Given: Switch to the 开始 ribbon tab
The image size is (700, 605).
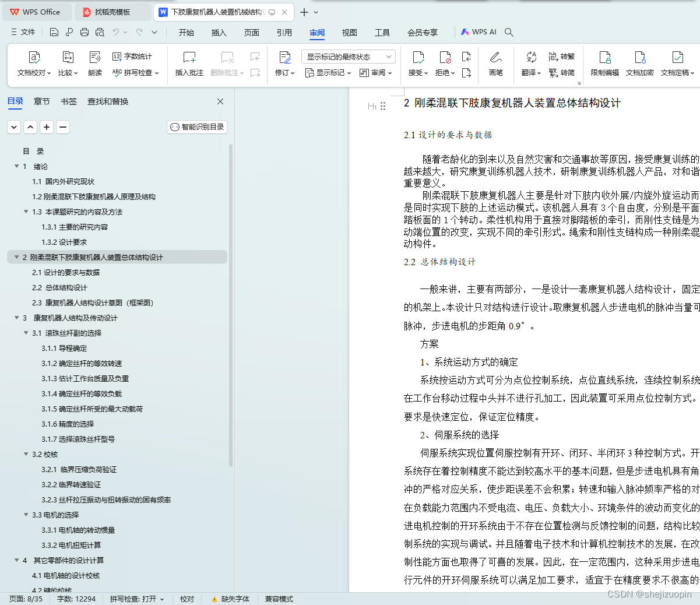Looking at the screenshot, I should pos(187,33).
